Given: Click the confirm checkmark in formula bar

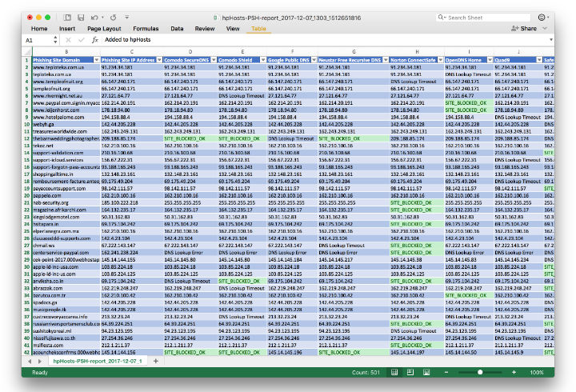Looking at the screenshot, I should pos(81,40).
